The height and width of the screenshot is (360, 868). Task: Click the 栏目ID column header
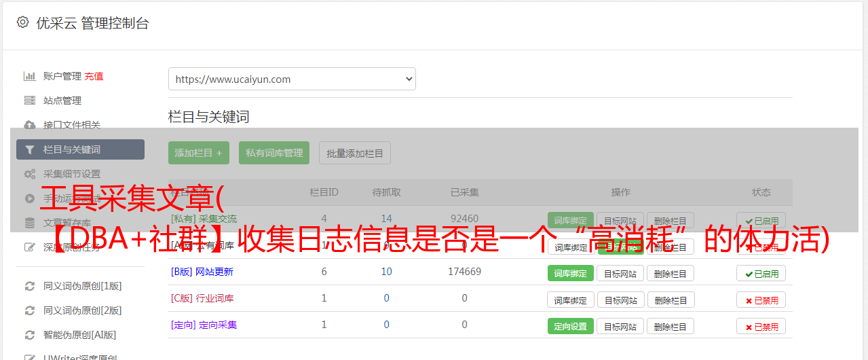pyautogui.click(x=324, y=192)
